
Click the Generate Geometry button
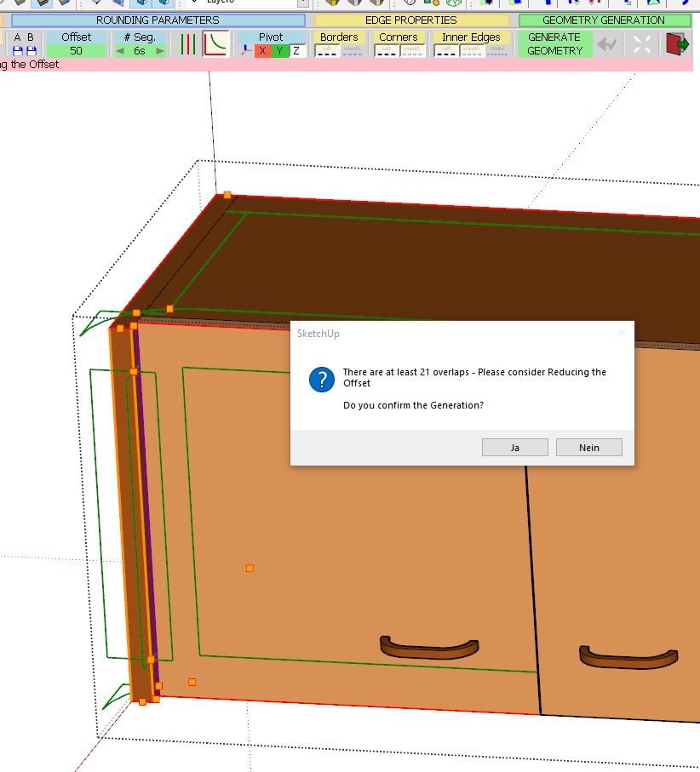554,44
